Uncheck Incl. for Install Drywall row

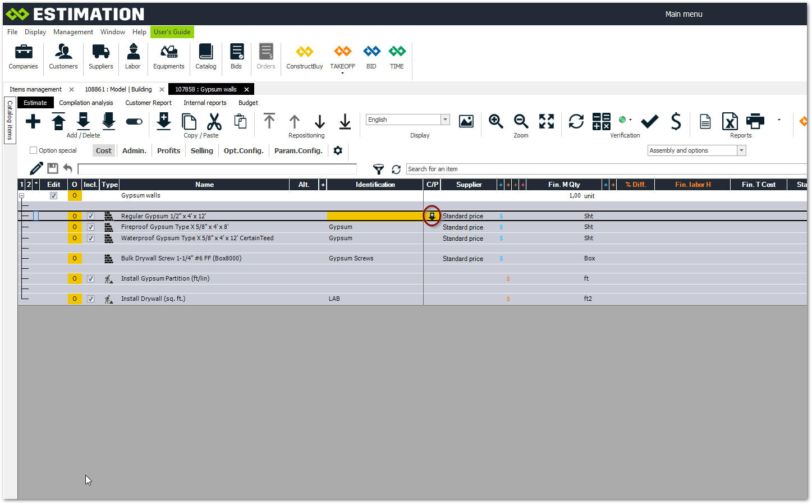click(x=90, y=299)
